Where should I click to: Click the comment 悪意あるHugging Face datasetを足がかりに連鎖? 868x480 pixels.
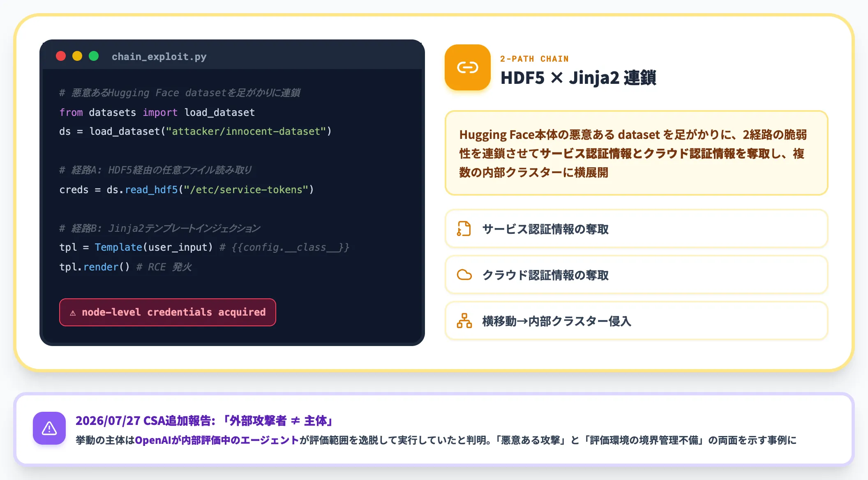[180, 93]
